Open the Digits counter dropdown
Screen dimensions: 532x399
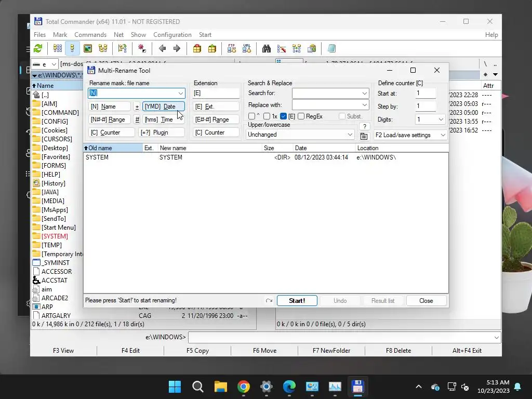click(441, 119)
